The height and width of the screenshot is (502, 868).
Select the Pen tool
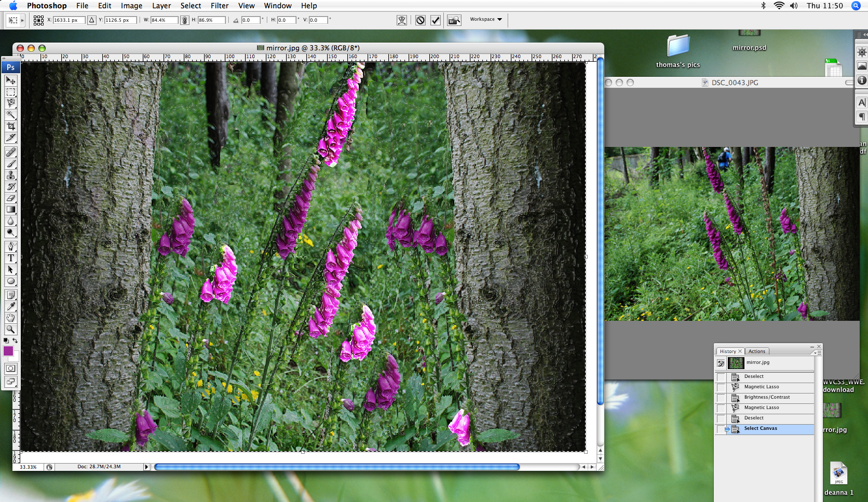click(x=10, y=247)
